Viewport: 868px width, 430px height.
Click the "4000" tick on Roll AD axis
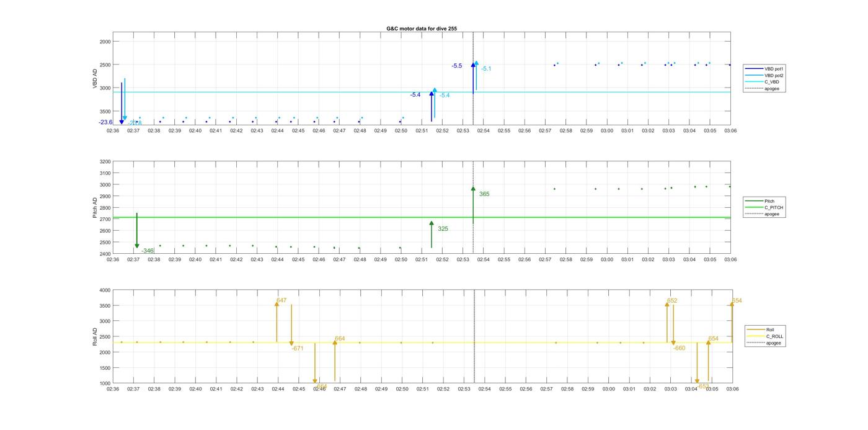tap(105, 290)
